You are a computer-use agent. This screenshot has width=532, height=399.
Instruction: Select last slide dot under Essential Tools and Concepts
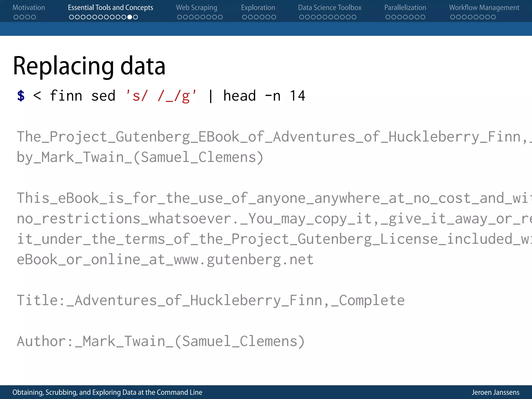click(135, 17)
